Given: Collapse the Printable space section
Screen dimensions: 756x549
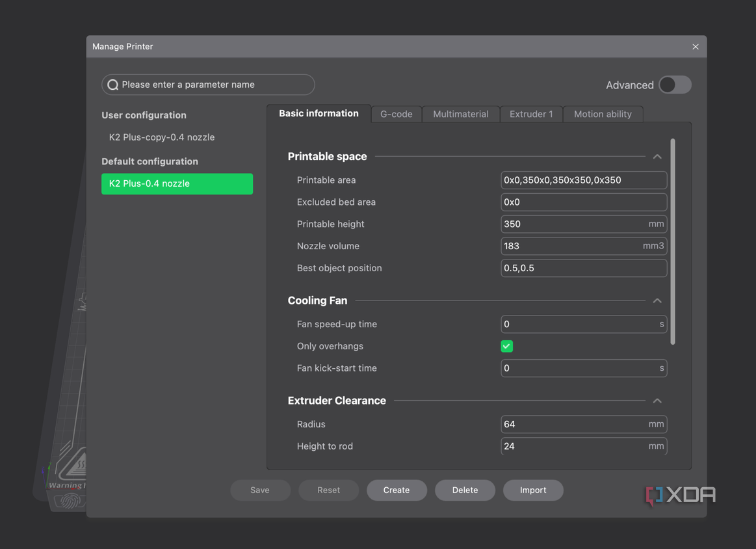Looking at the screenshot, I should pos(657,157).
